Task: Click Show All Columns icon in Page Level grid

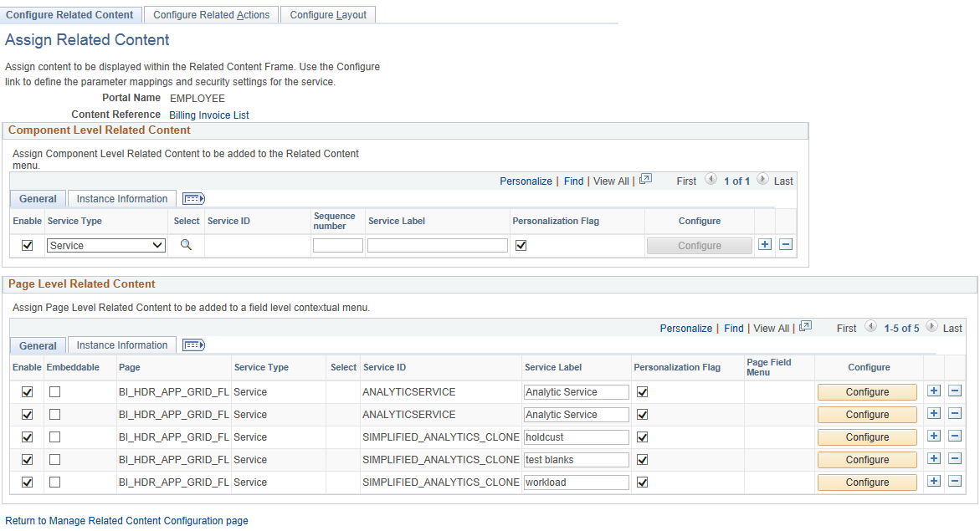Action: [194, 345]
